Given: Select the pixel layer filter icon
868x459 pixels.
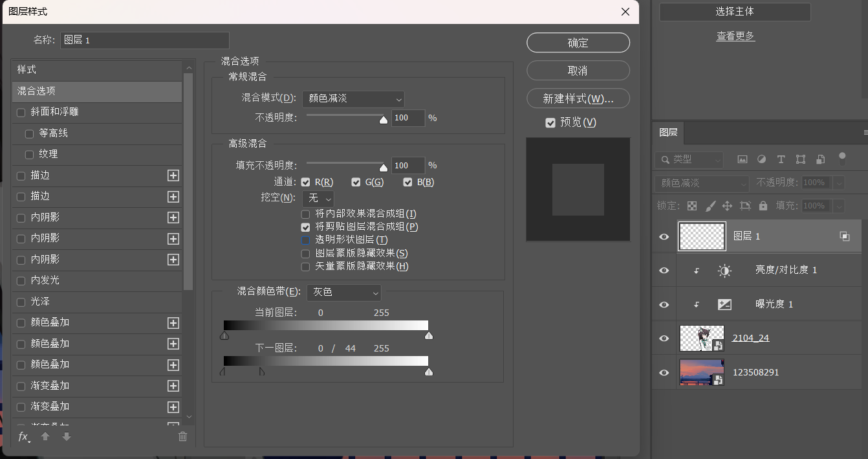Looking at the screenshot, I should pos(743,159).
